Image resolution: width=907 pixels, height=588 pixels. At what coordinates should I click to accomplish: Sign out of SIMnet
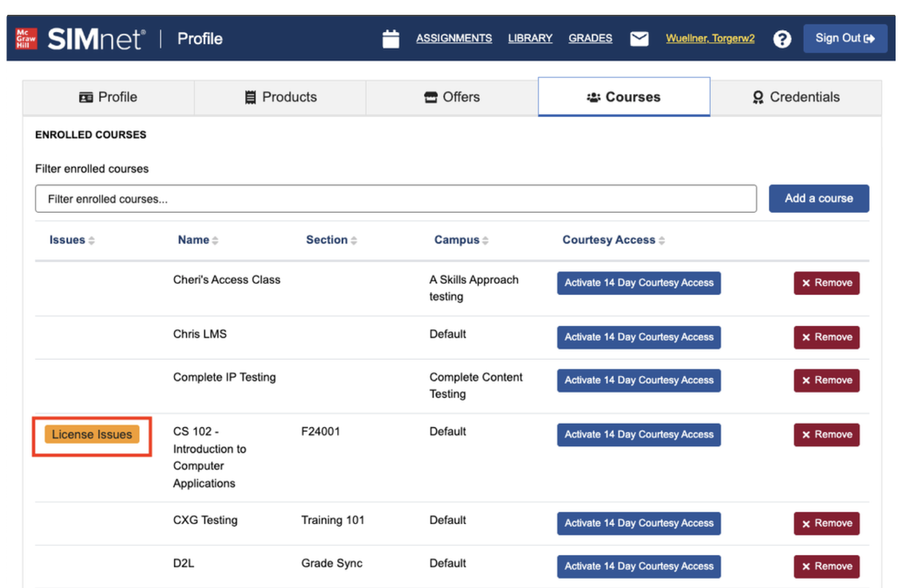[x=844, y=38]
